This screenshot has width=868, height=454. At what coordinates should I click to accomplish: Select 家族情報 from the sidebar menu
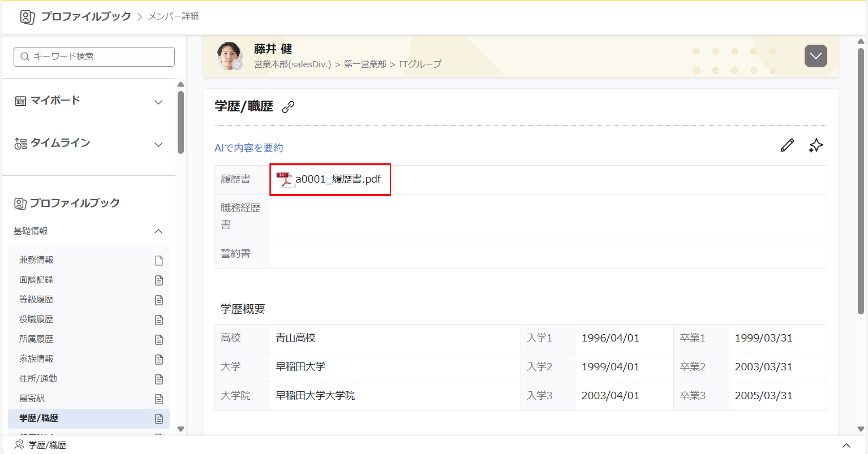click(x=36, y=359)
